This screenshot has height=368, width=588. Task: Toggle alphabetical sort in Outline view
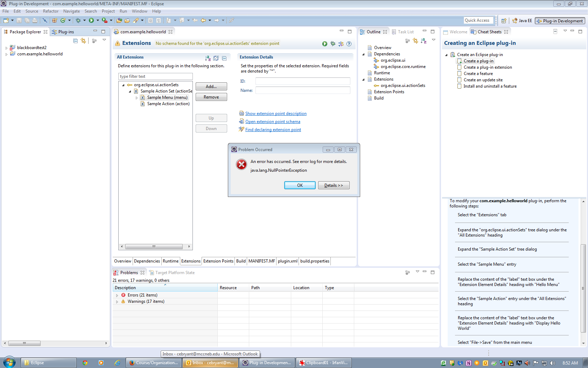tap(423, 41)
